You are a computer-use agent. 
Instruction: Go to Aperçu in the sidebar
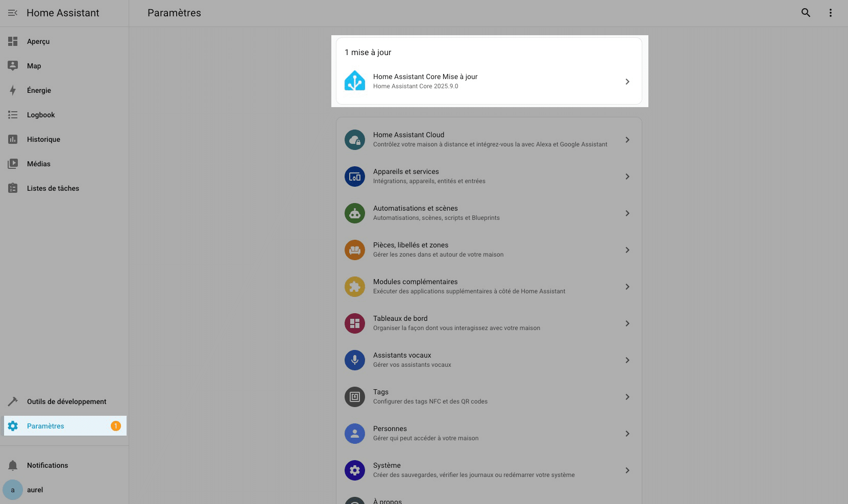65,41
